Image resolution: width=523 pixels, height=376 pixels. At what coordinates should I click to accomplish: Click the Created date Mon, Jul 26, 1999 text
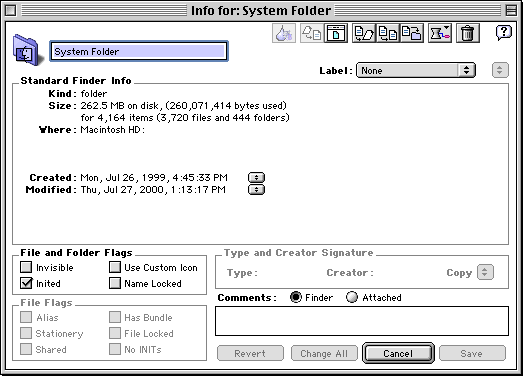[x=154, y=177]
